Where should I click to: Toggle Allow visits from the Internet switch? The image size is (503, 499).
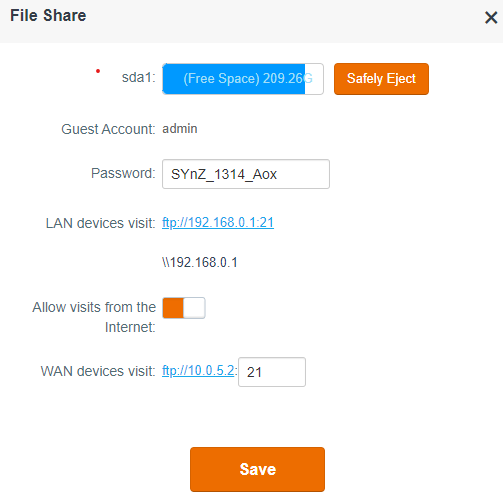(x=184, y=308)
